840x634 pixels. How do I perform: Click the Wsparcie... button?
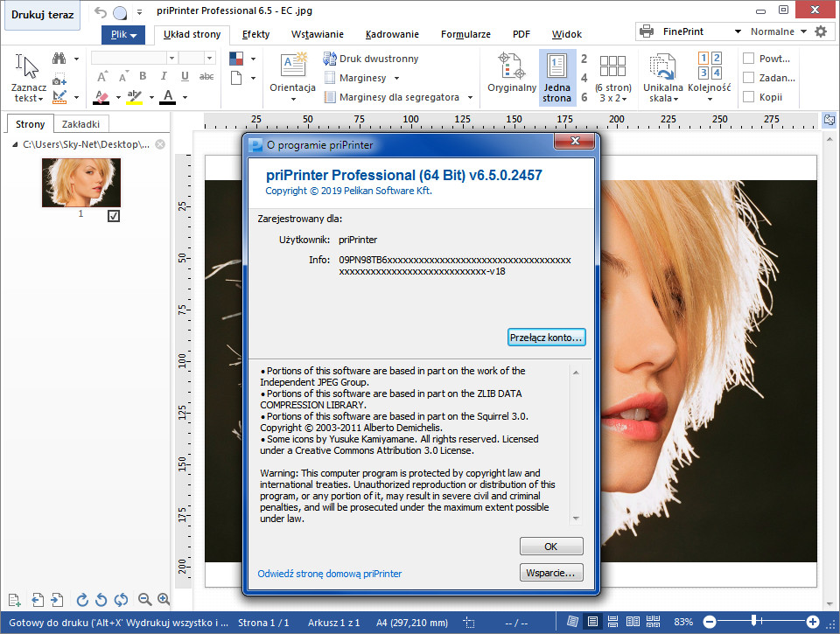pyautogui.click(x=551, y=573)
